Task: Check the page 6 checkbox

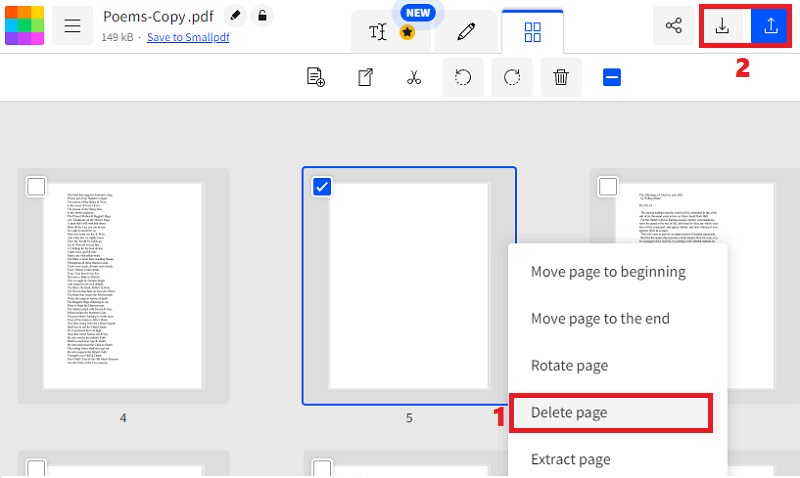Action: (x=608, y=187)
